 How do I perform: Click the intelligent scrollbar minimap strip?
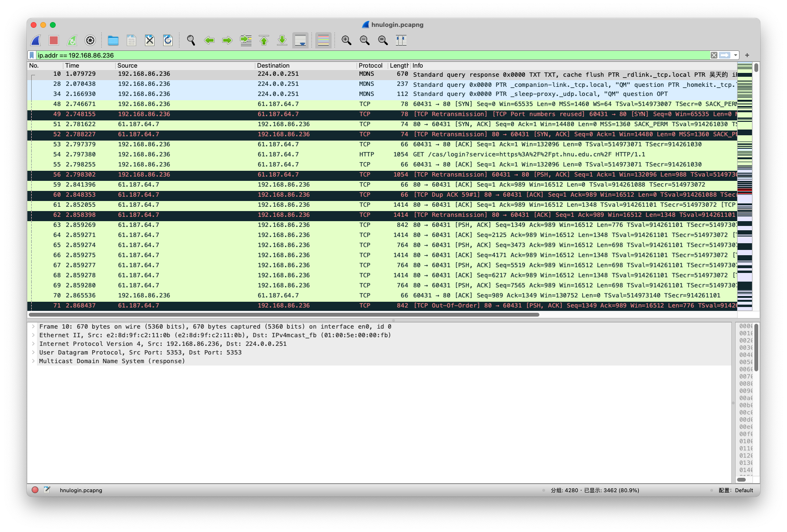pos(745,186)
